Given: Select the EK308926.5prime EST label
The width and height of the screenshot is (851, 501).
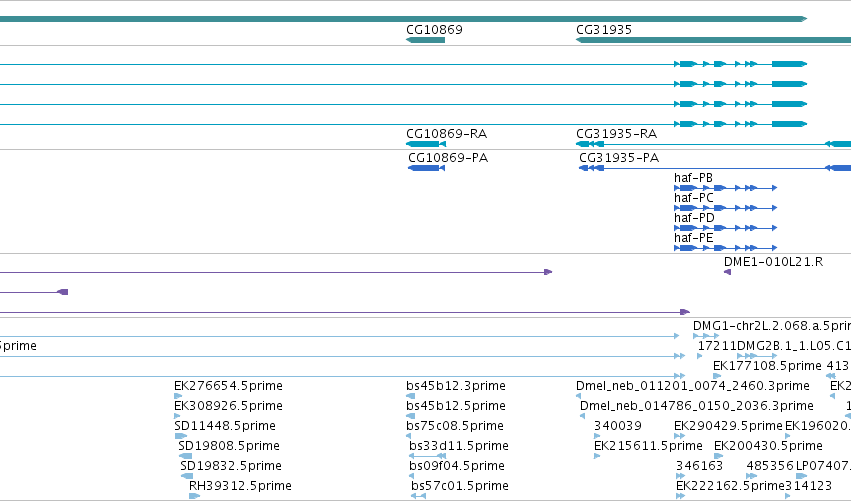Looking at the screenshot, I should 228,406.
